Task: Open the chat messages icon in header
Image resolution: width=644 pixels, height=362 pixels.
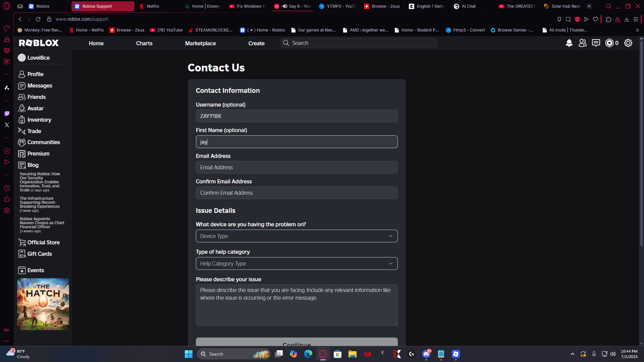Action: pos(596,43)
